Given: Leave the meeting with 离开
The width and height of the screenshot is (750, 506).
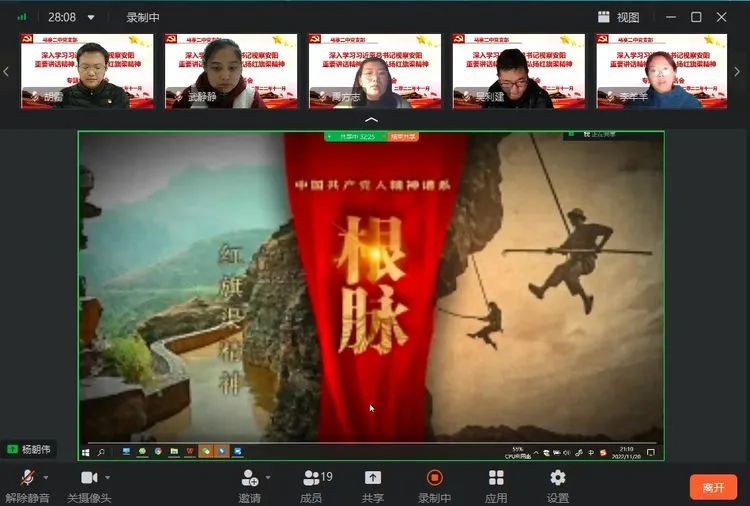Looking at the screenshot, I should (x=713, y=487).
